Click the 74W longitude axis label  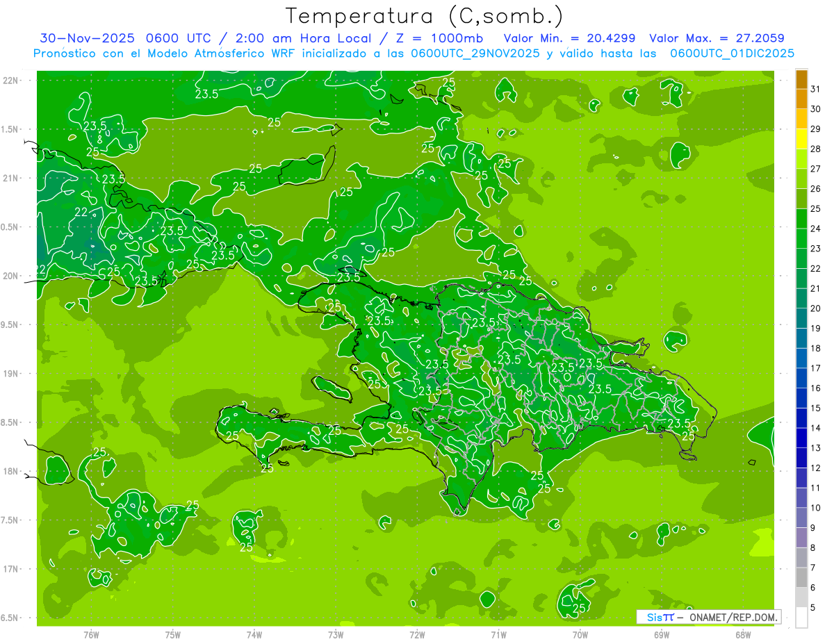(x=254, y=635)
